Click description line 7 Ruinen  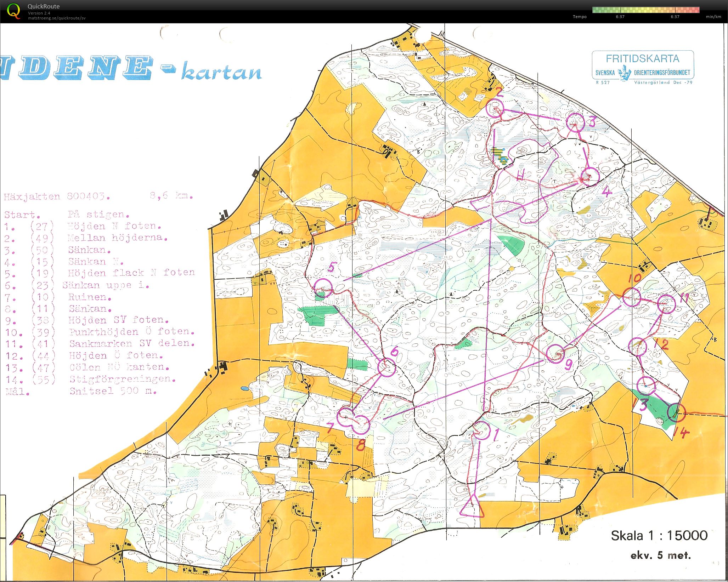(58, 297)
